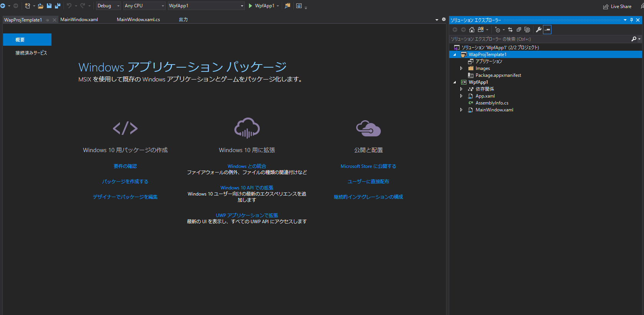Click the search magnifier icon in Solution Explorer

(634, 39)
